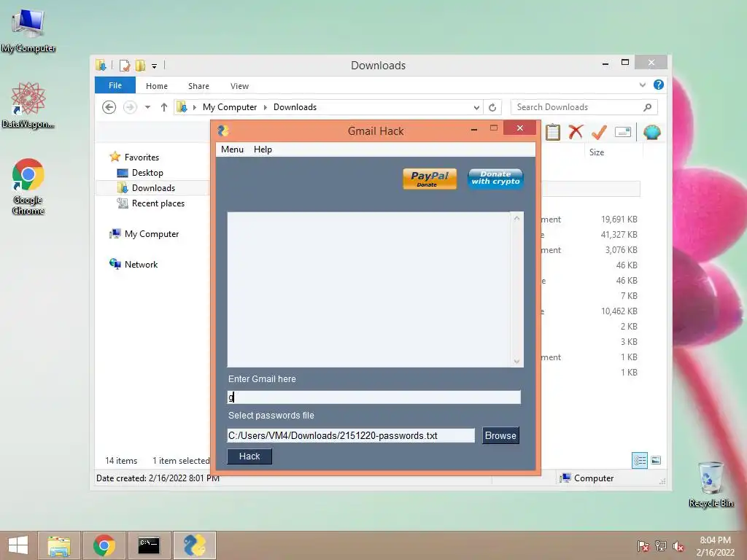Sort by the Size column header
The image size is (747, 560).
597,152
